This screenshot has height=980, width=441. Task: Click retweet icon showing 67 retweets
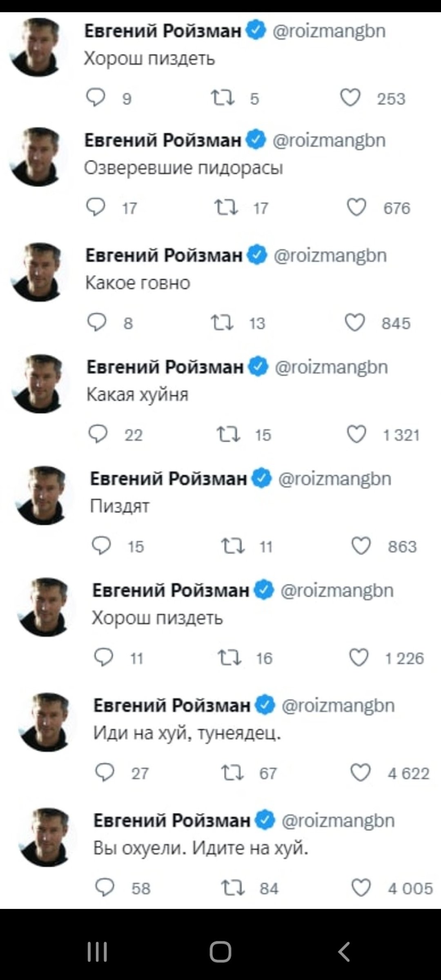coord(232,773)
